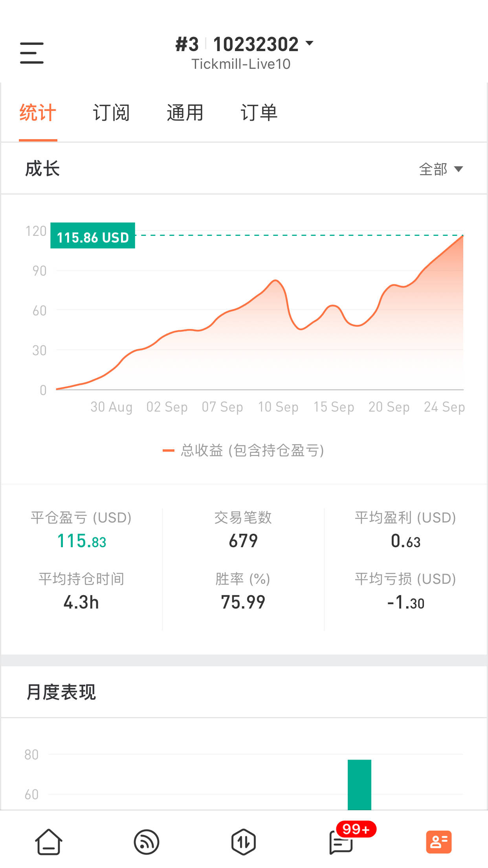Tap the 10 Sep peak on growth chart
The width and height of the screenshot is (488, 868).
pyautogui.click(x=275, y=281)
